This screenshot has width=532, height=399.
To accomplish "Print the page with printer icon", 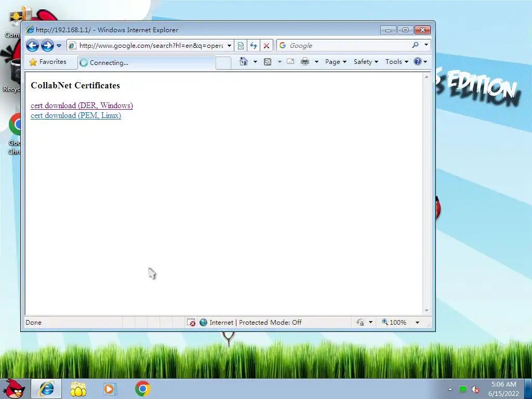I will [305, 61].
